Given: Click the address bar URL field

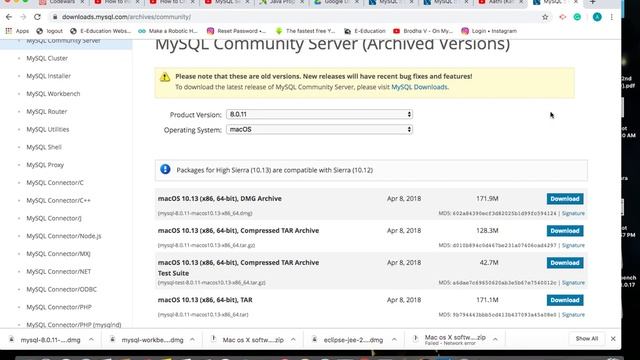Looking at the screenshot, I should (294, 17).
